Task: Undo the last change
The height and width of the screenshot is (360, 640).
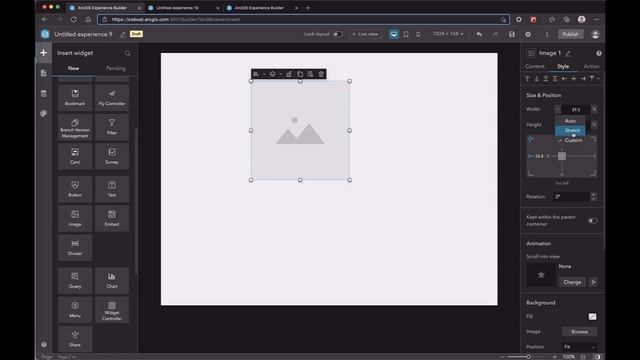Action: tap(479, 34)
